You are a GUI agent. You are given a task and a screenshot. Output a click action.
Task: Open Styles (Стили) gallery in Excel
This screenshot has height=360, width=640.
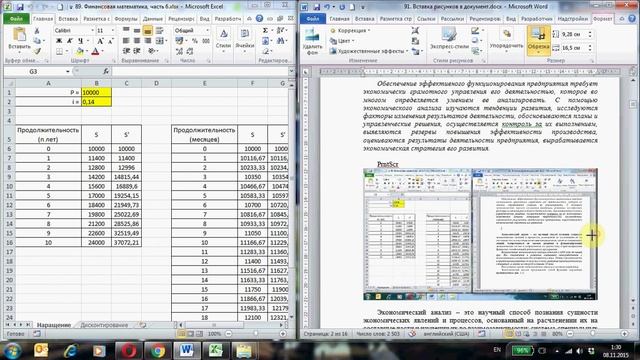(223, 41)
